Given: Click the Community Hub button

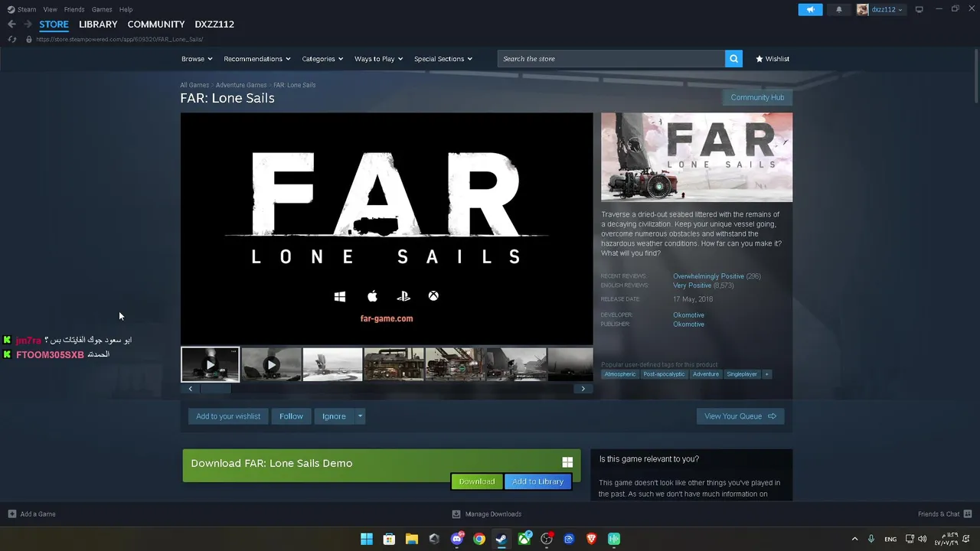Looking at the screenshot, I should tap(757, 97).
